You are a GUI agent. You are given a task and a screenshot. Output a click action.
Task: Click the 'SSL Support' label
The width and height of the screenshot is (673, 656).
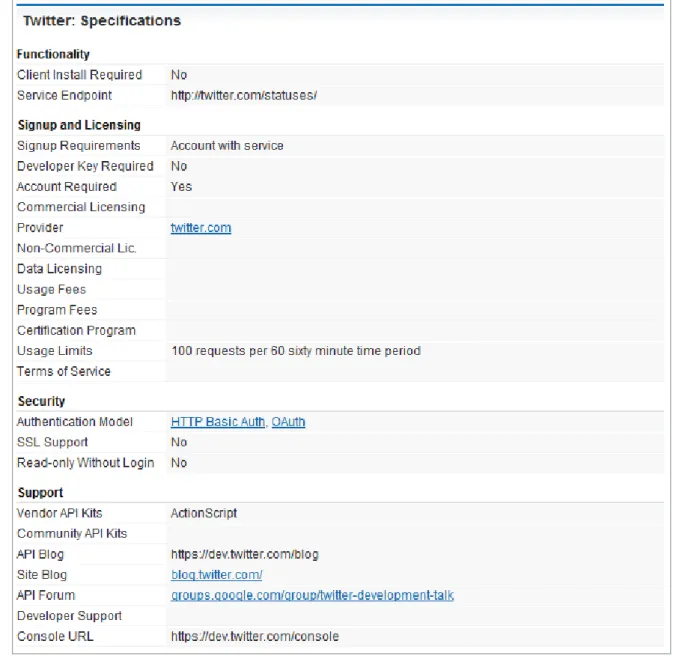[52, 442]
